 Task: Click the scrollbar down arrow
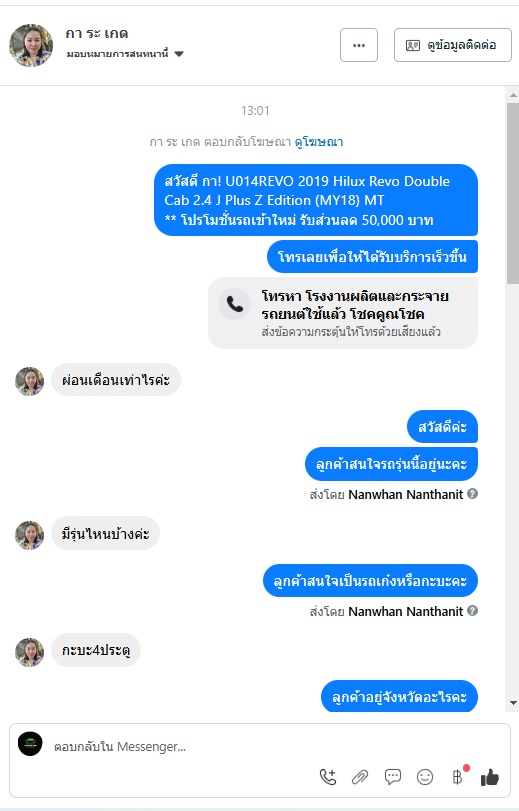tap(513, 703)
